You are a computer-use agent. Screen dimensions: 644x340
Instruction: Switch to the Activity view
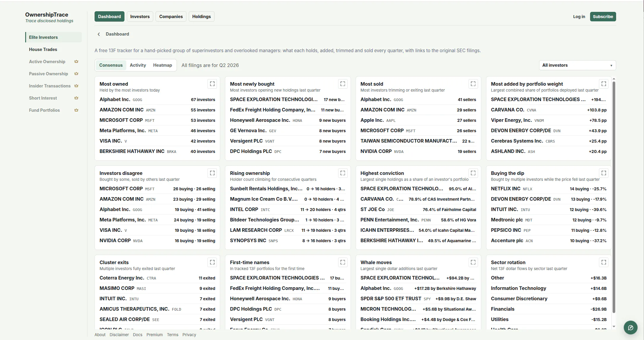click(x=138, y=65)
